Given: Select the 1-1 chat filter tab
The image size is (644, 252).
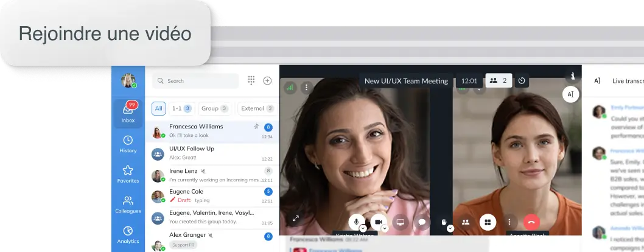Looking at the screenshot, I should tap(181, 108).
